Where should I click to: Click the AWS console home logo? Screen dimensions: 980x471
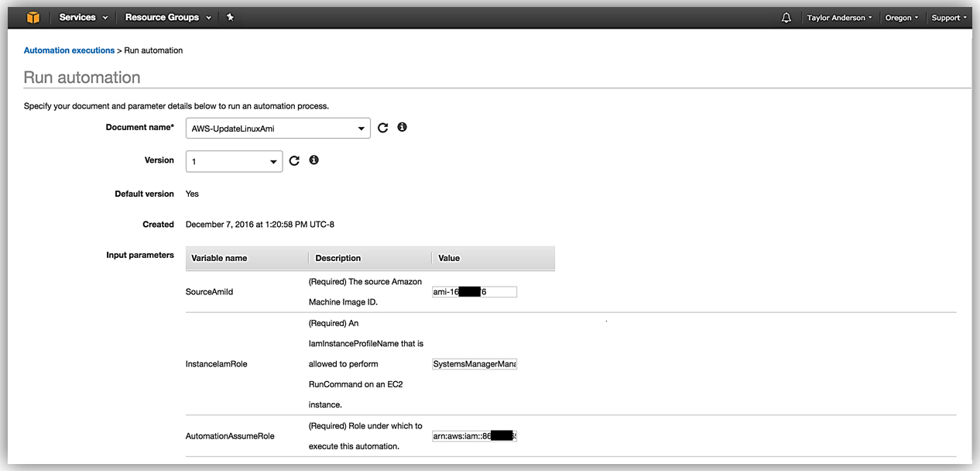[x=33, y=17]
